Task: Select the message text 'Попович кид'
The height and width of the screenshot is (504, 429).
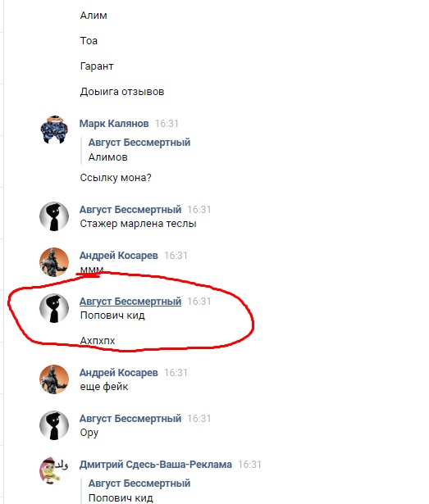Action: pos(112,316)
